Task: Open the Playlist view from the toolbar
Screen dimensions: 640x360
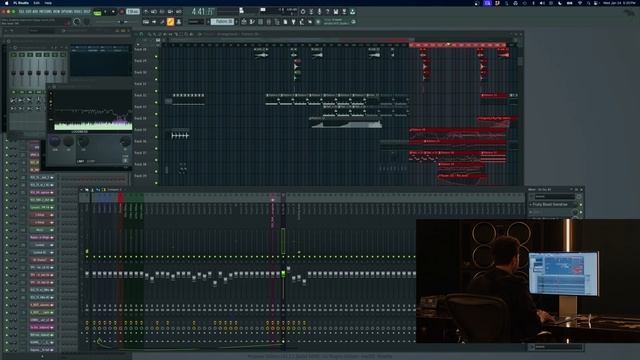Action: coord(244,22)
